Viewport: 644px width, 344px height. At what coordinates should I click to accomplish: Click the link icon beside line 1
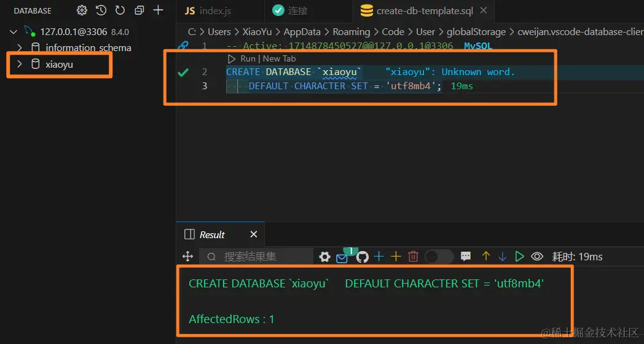[x=183, y=46]
